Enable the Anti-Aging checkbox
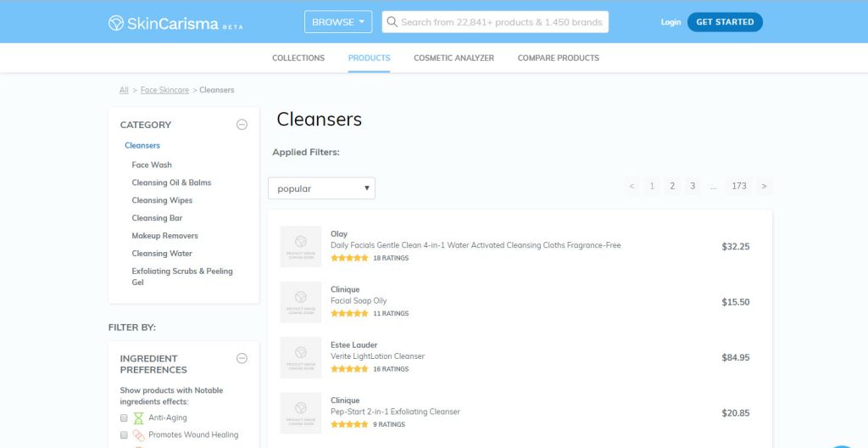This screenshot has width=868, height=448. tap(124, 418)
